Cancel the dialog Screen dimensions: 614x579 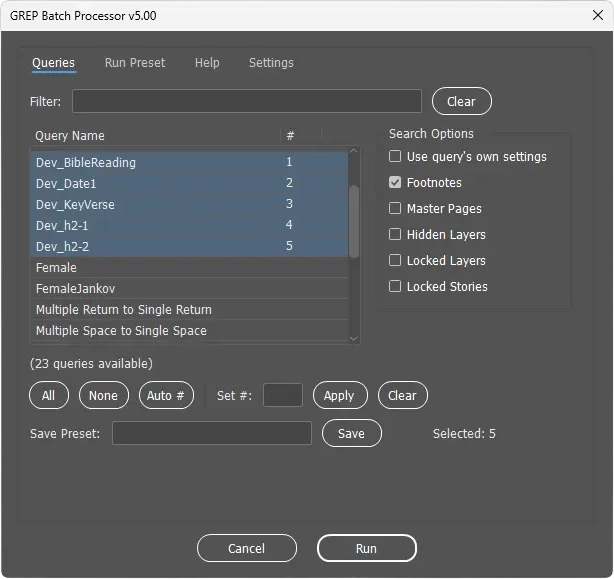click(247, 548)
